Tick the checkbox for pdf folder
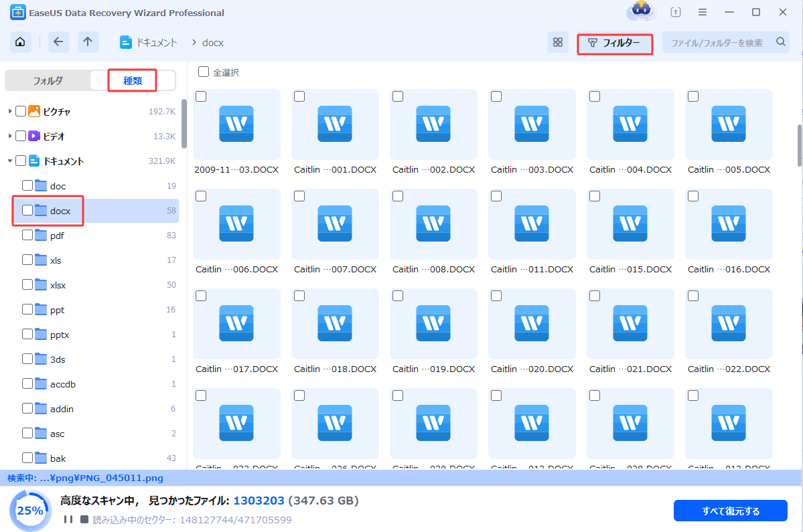Image resolution: width=803 pixels, height=532 pixels. point(27,235)
